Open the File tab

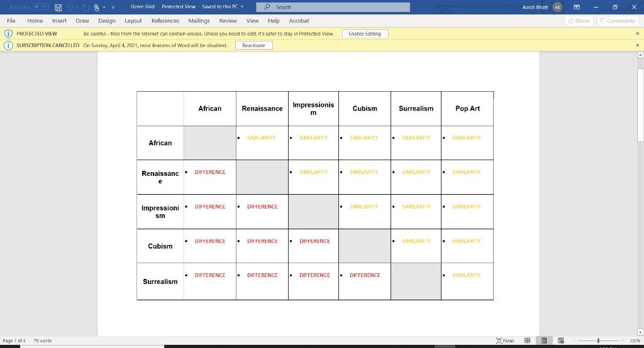[11, 21]
